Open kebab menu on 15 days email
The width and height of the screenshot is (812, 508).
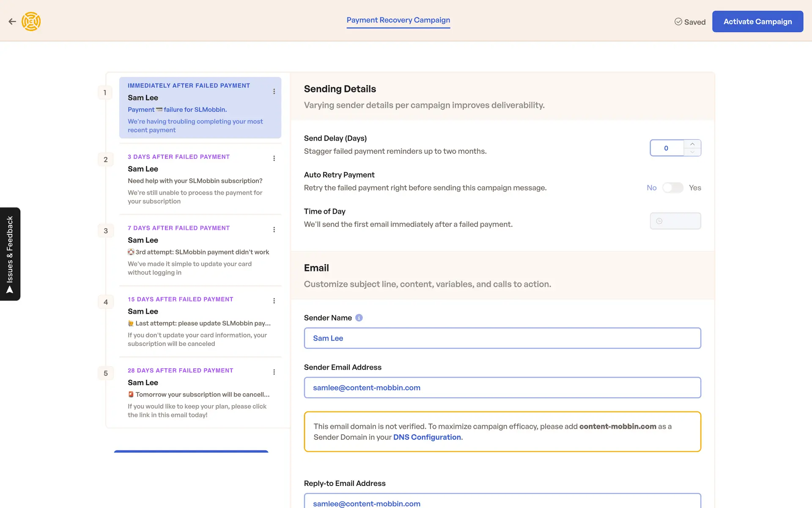pyautogui.click(x=274, y=301)
